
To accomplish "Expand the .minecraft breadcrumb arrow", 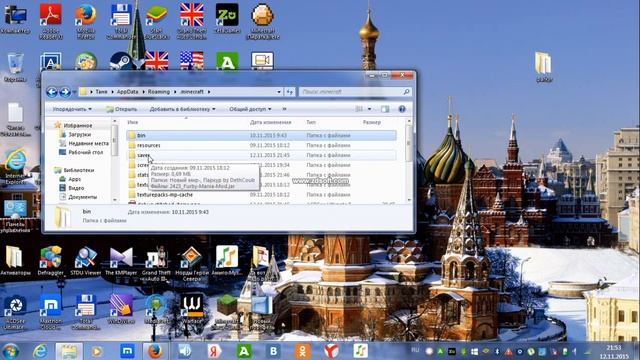I will tap(209, 92).
